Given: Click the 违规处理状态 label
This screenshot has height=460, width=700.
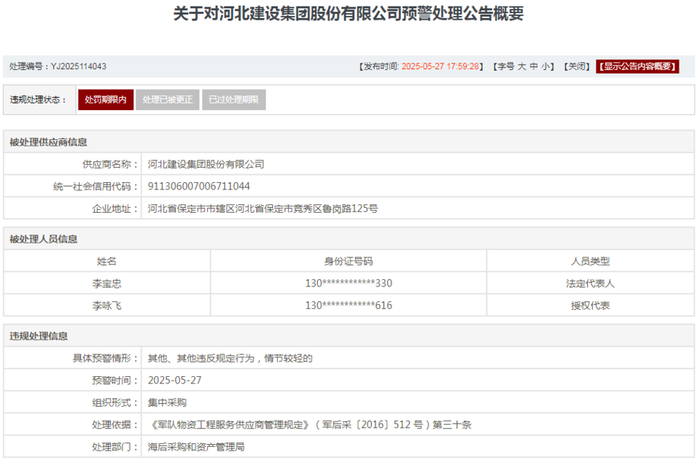Looking at the screenshot, I should click(38, 100).
